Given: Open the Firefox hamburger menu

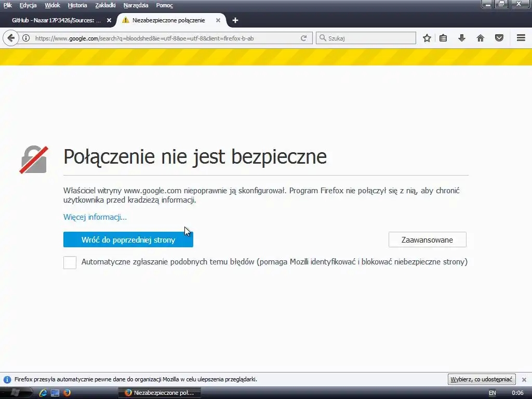Looking at the screenshot, I should pyautogui.click(x=521, y=37).
